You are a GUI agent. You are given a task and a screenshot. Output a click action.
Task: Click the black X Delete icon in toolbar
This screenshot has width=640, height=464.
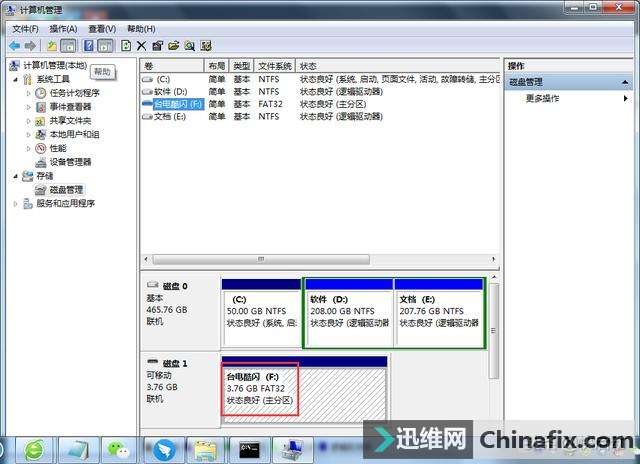click(141, 46)
